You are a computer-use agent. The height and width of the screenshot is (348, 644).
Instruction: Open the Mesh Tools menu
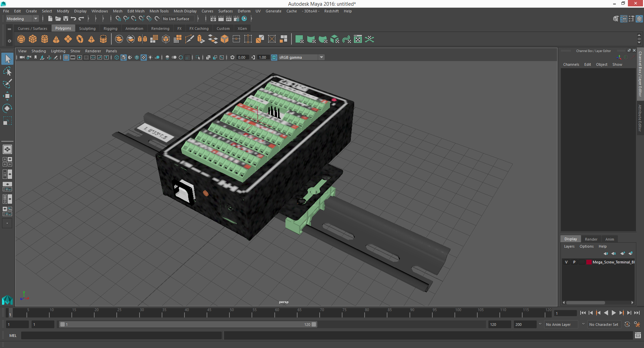pos(159,11)
